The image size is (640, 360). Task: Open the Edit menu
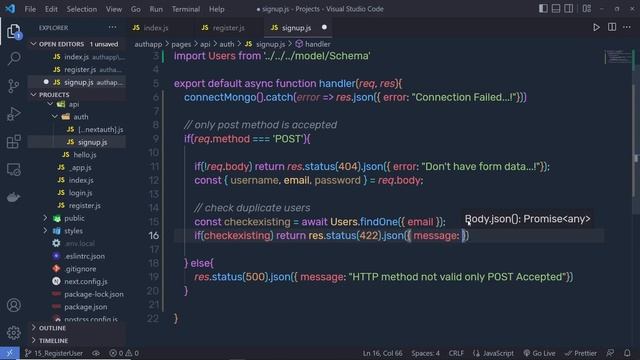[51, 9]
